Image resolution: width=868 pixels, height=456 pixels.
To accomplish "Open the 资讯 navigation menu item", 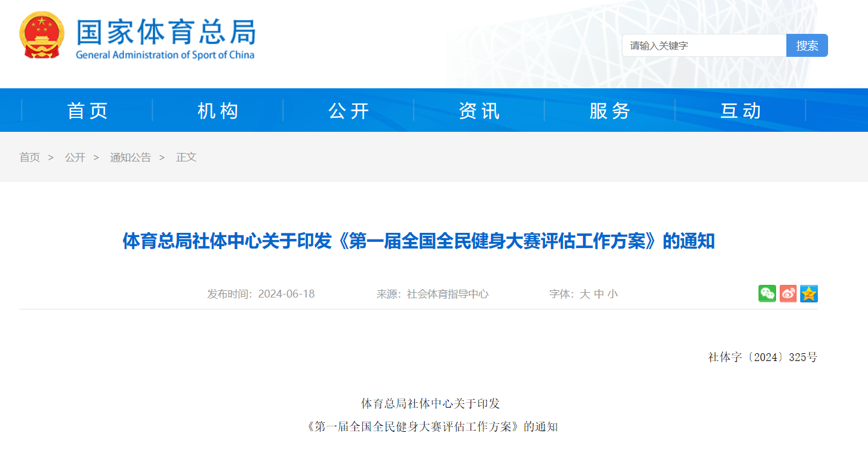I will pyautogui.click(x=479, y=111).
